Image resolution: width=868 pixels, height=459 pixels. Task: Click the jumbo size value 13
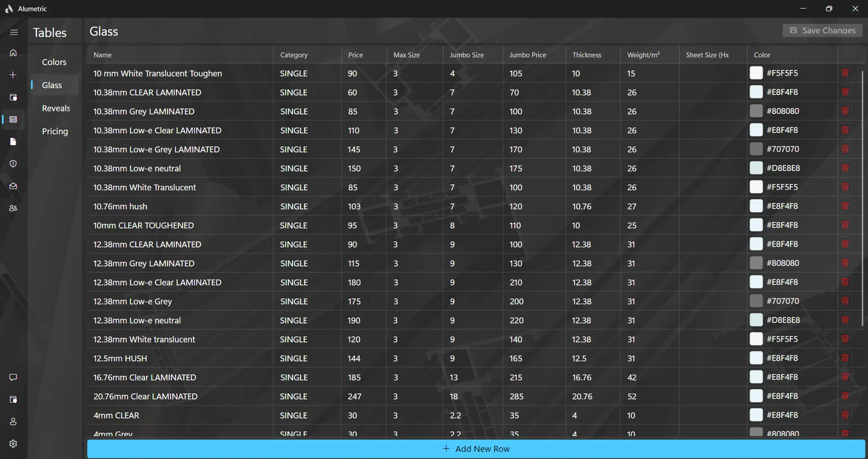[x=454, y=377]
